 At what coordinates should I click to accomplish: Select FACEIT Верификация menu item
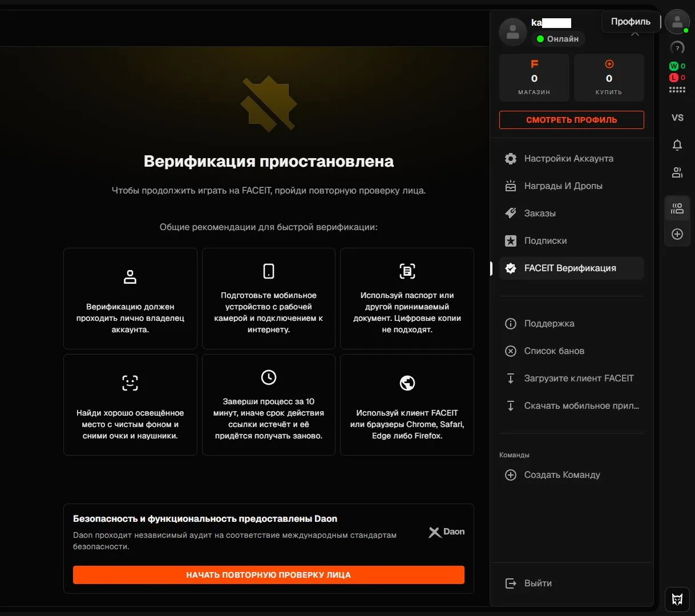click(572, 268)
